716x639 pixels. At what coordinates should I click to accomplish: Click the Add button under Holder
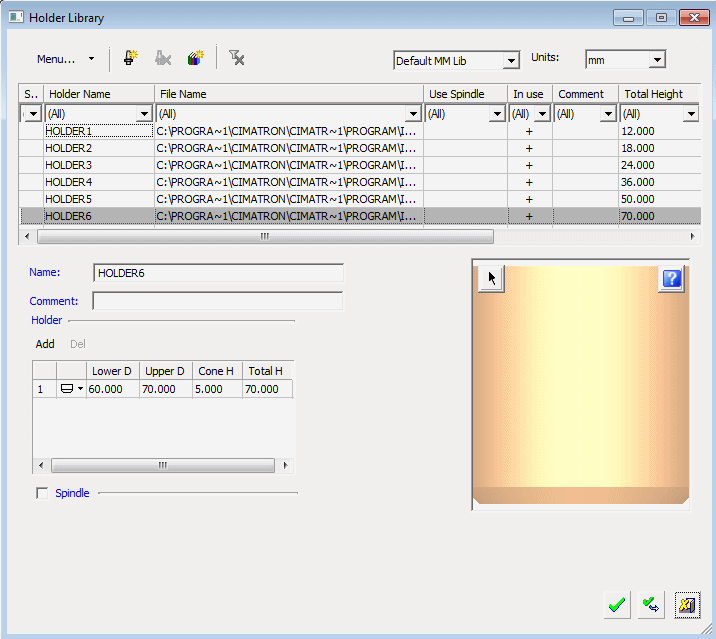pos(45,344)
